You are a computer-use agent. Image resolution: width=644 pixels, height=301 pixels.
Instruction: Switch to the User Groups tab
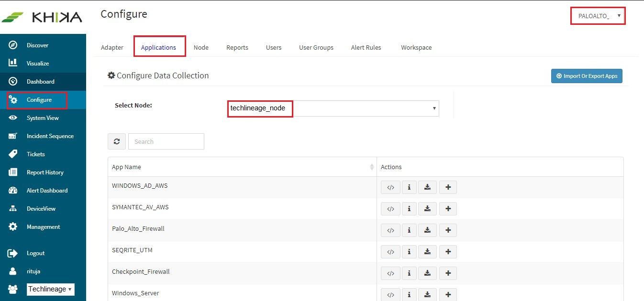tap(316, 47)
